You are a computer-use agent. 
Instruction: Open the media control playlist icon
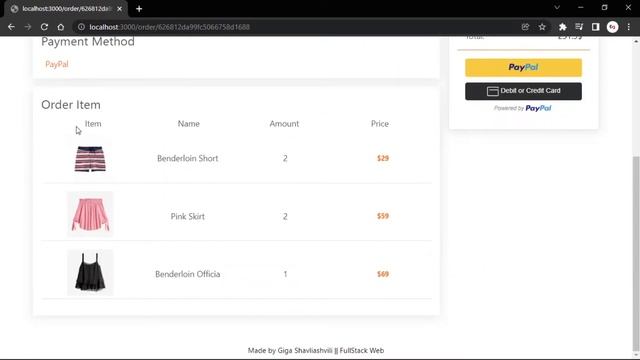click(x=579, y=27)
